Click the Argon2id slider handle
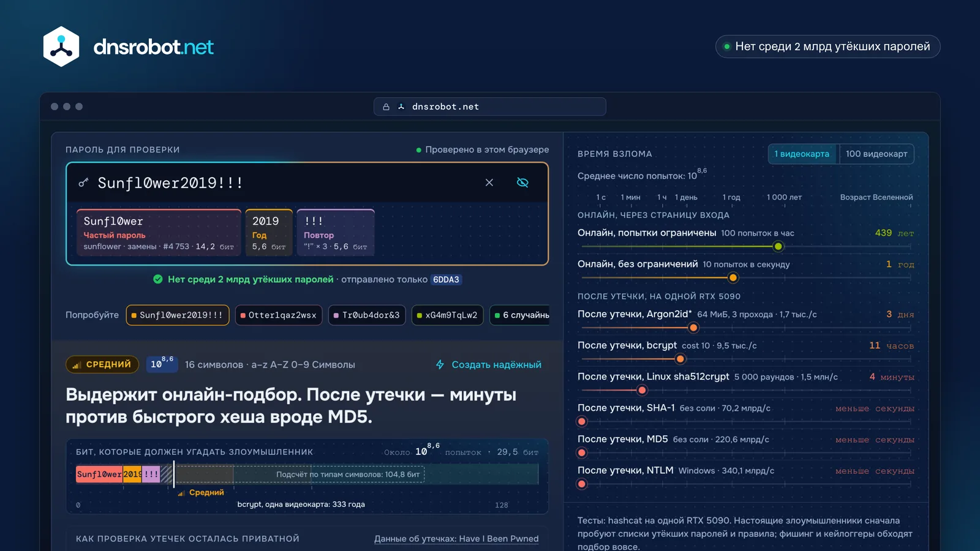 (x=693, y=328)
